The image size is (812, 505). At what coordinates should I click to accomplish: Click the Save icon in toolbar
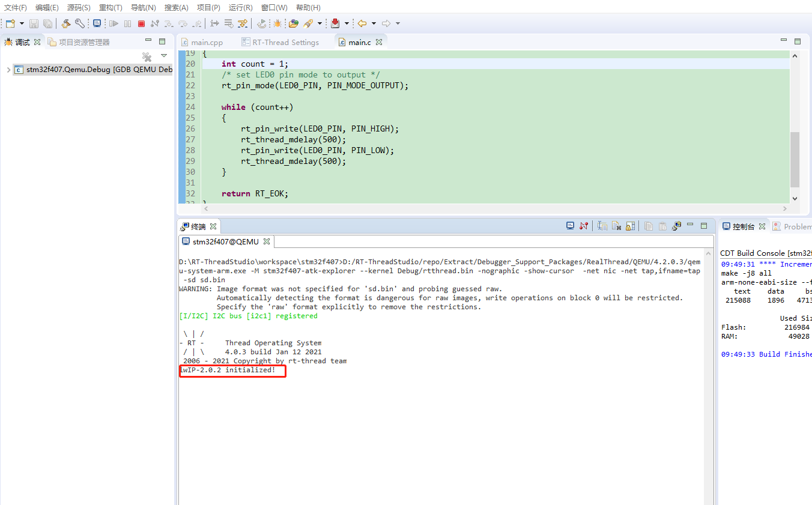click(x=34, y=23)
